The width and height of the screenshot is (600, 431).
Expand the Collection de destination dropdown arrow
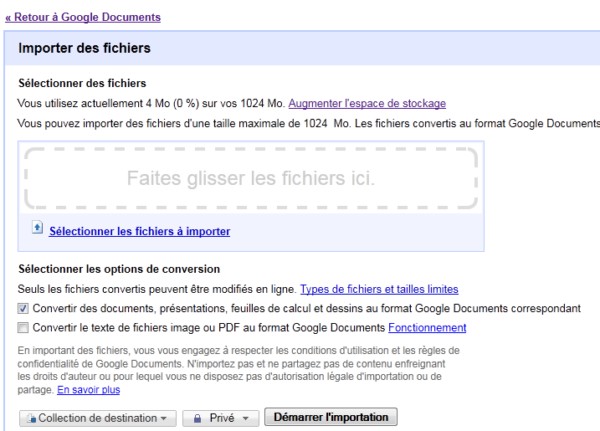(163, 417)
